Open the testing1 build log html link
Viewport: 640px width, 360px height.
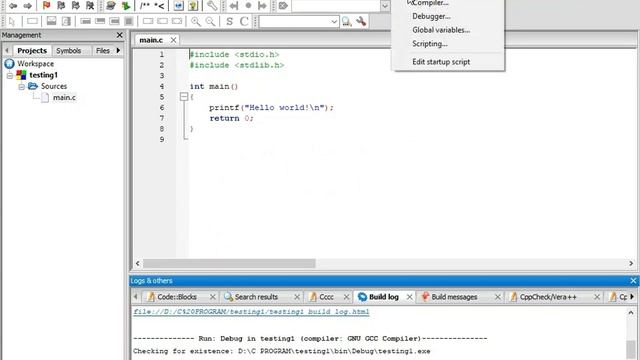coord(251,312)
